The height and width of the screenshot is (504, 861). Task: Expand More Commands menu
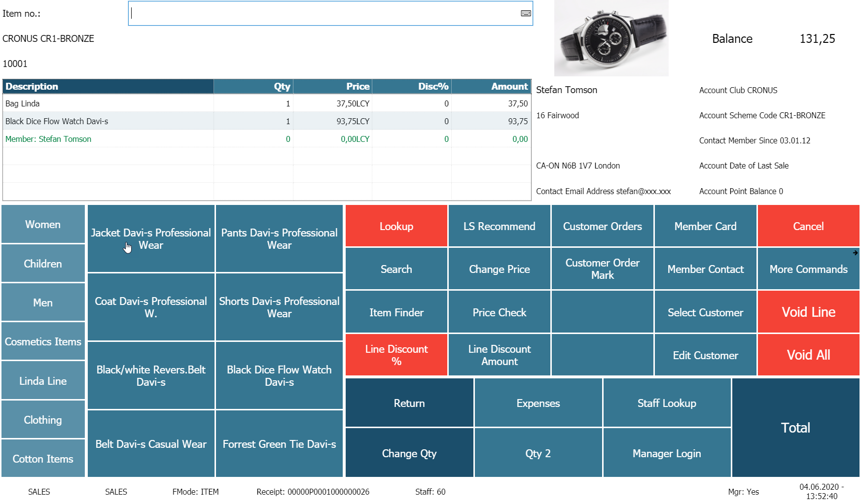[x=808, y=269]
